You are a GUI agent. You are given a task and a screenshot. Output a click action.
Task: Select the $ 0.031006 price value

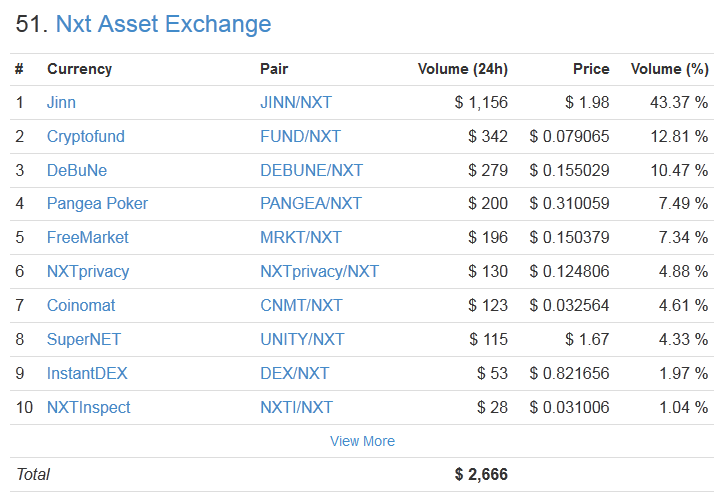[x=570, y=408]
